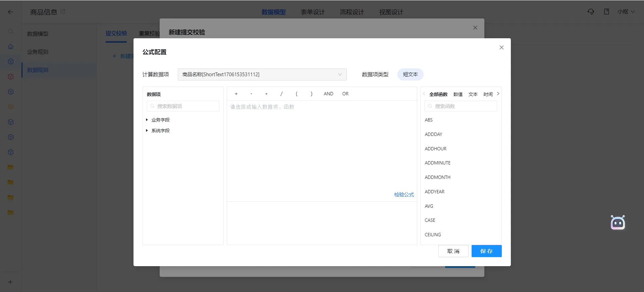Click the red cube sidebar icon

(x=11, y=77)
